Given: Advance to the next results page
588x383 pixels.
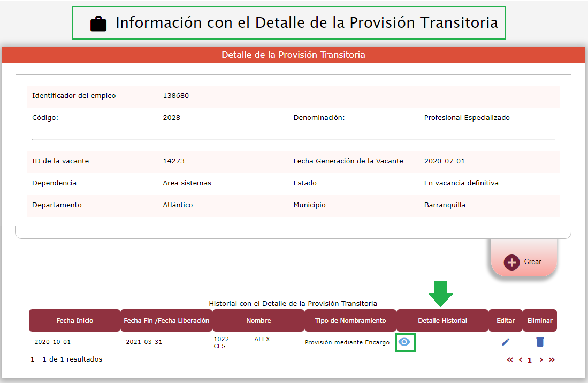Looking at the screenshot, I should [541, 360].
